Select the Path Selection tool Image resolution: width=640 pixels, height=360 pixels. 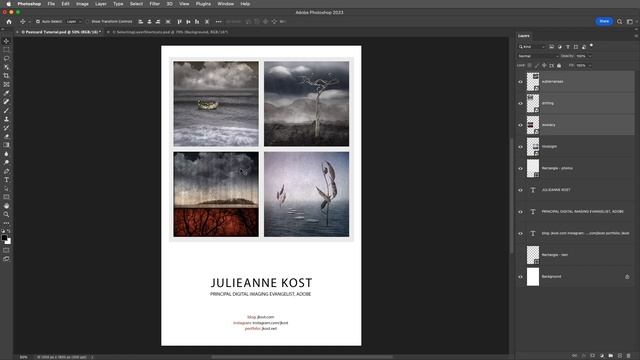(6, 189)
